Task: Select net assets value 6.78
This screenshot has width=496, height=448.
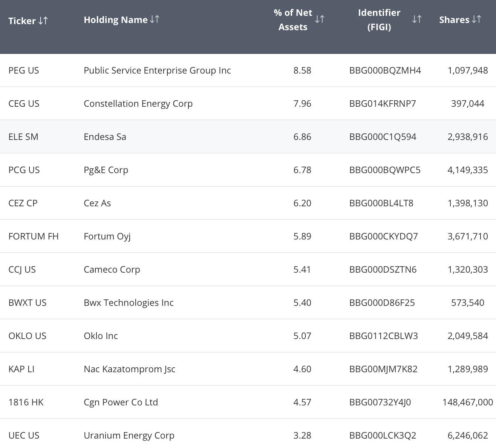Action: coord(302,170)
